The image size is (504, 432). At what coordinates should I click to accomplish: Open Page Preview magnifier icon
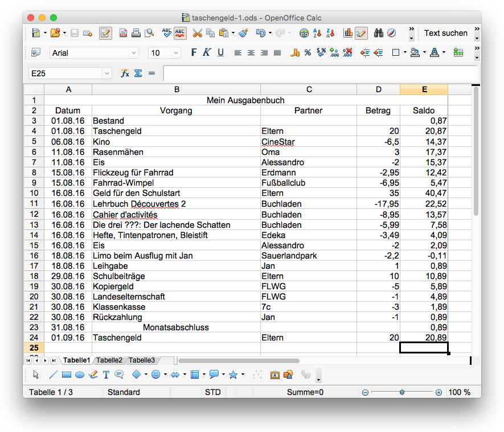point(149,33)
